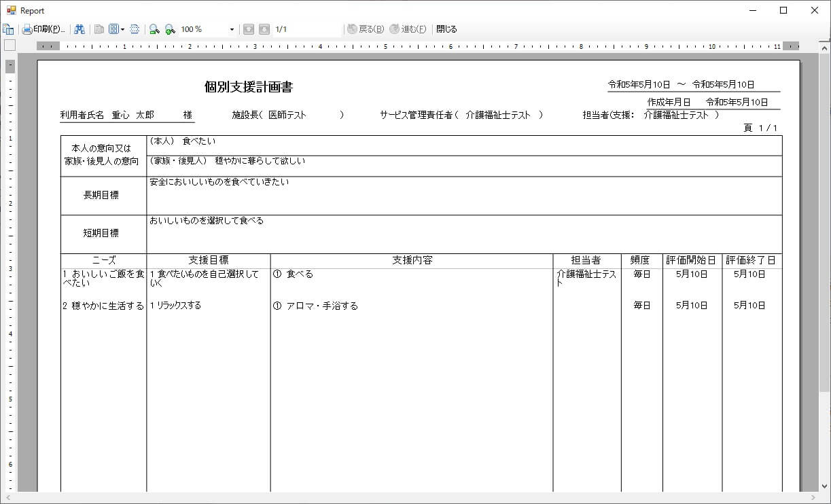Select the search binoculars icon
Viewport: 831px width, 504px height.
pos(79,29)
